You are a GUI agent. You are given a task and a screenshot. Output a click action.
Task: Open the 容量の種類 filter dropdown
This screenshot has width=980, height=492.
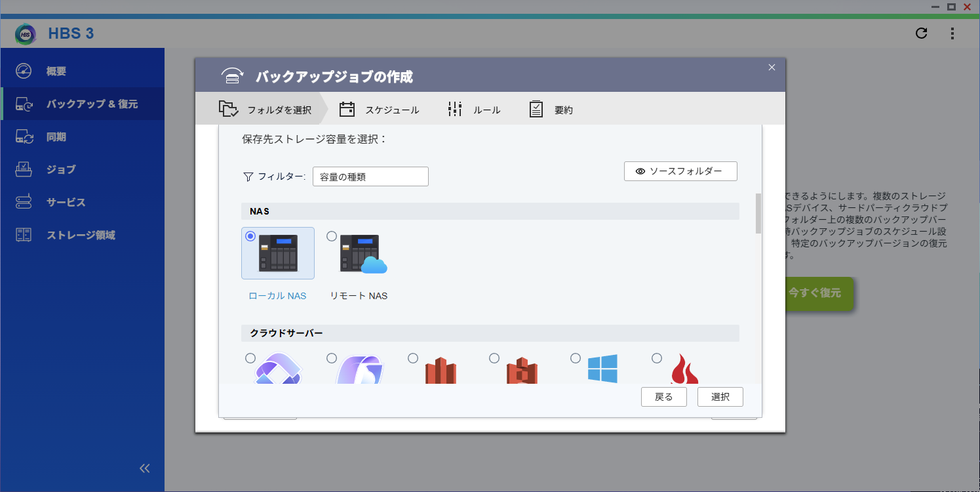(370, 176)
